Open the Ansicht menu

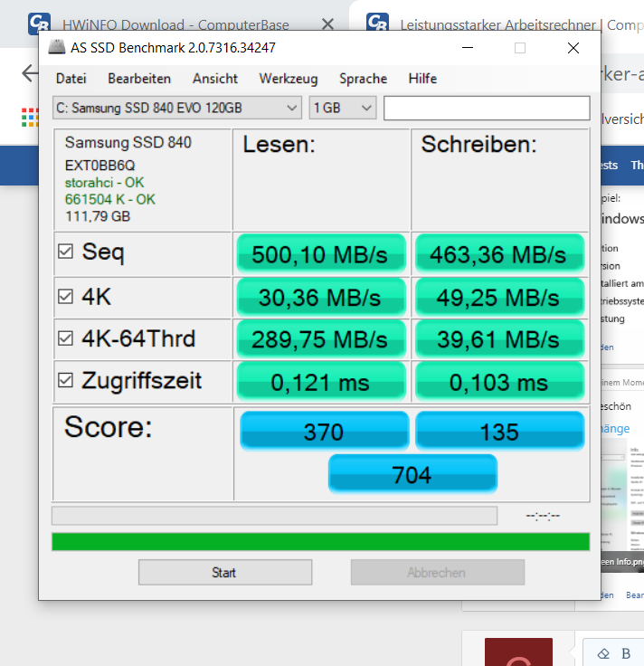pyautogui.click(x=214, y=79)
